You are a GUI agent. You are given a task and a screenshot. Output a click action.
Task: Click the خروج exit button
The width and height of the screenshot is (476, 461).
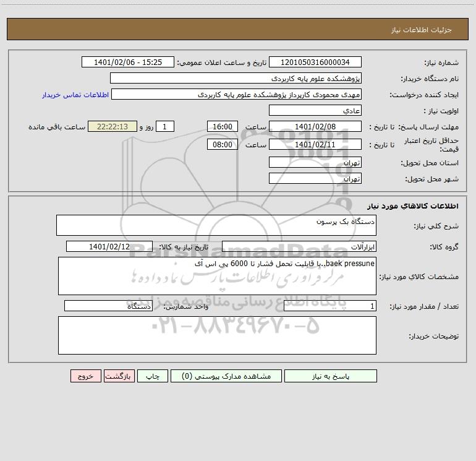(85, 376)
